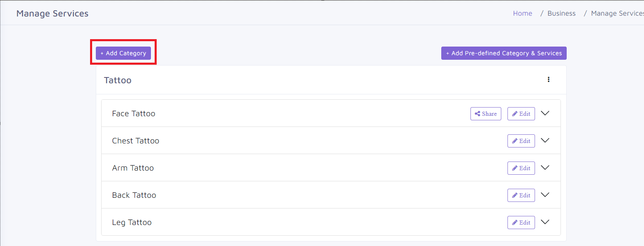Edit the Back Tattoo service

coord(521,195)
